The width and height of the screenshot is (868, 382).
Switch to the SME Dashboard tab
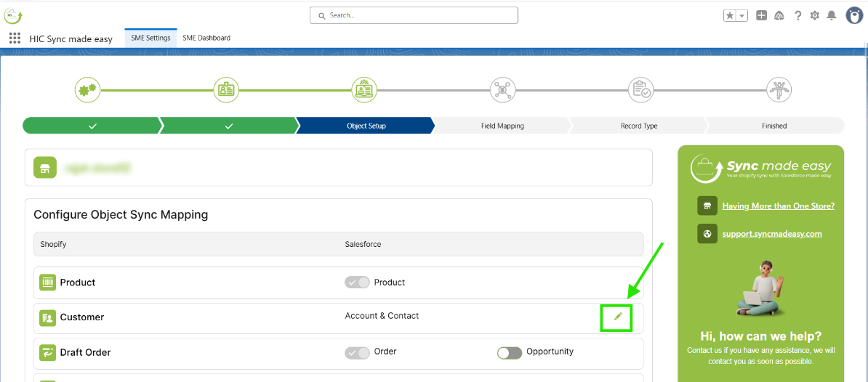(206, 38)
